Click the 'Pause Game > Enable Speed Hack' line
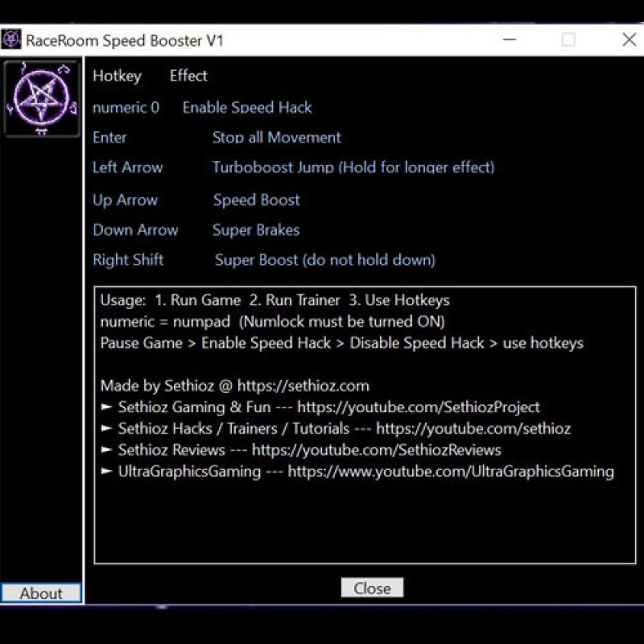This screenshot has height=644, width=644. 341,343
